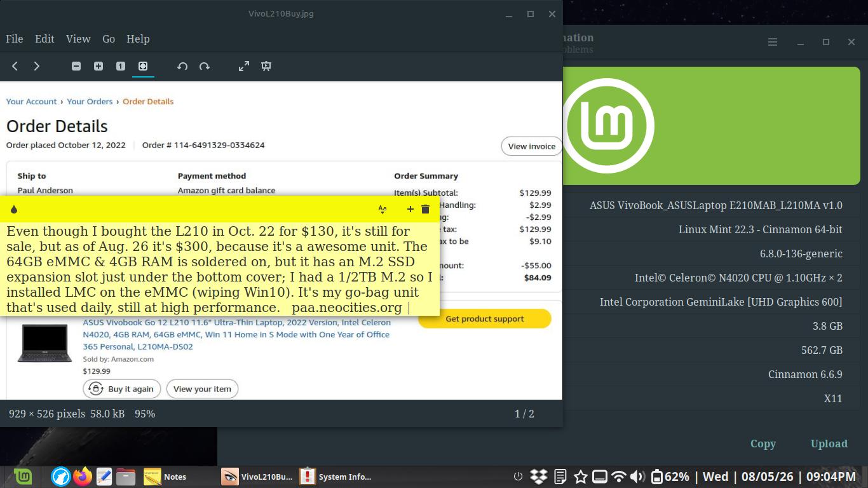Screen dimensions: 868x488
Task: Start the slideshow in image viewer
Action: click(266, 66)
